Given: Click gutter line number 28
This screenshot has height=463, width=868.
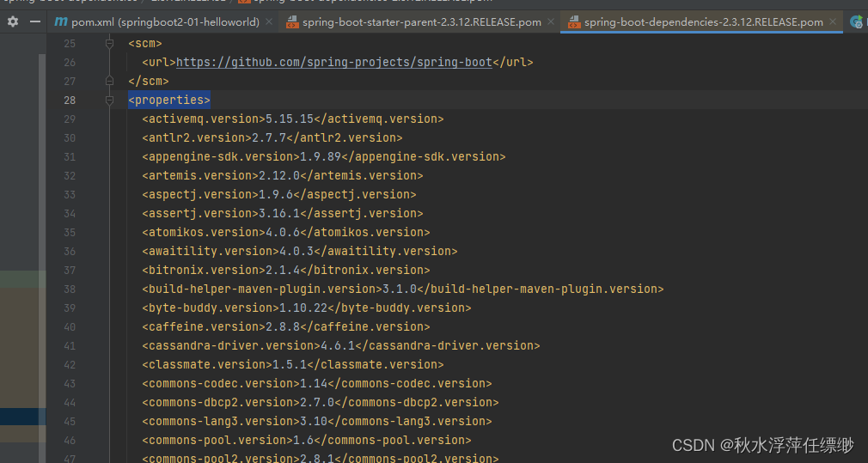Looking at the screenshot, I should coord(70,101).
